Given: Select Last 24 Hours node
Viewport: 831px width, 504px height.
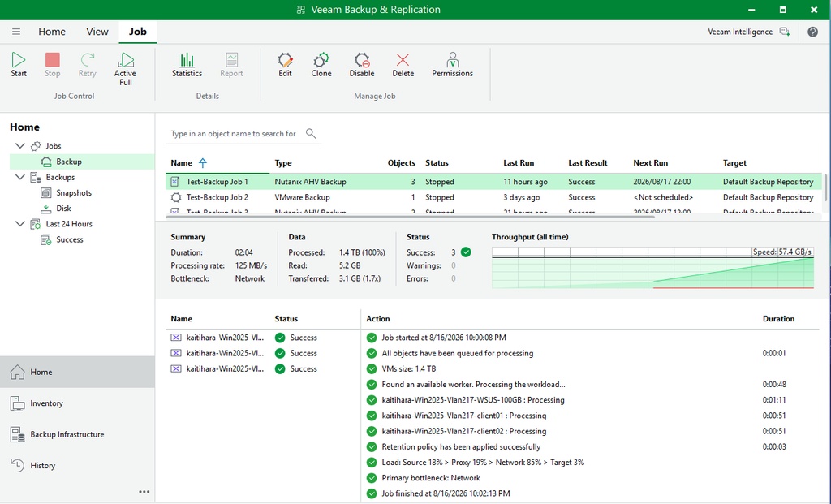Looking at the screenshot, I should 69,224.
